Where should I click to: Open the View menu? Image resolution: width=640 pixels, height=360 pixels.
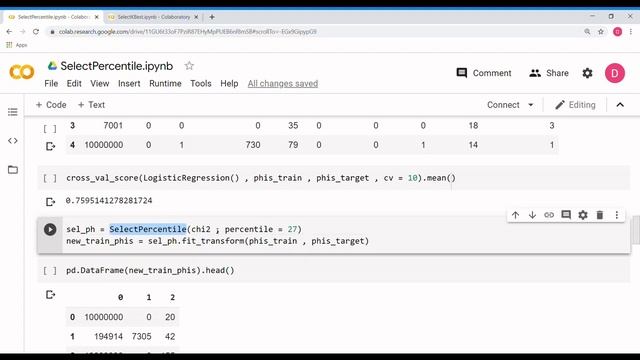click(100, 83)
